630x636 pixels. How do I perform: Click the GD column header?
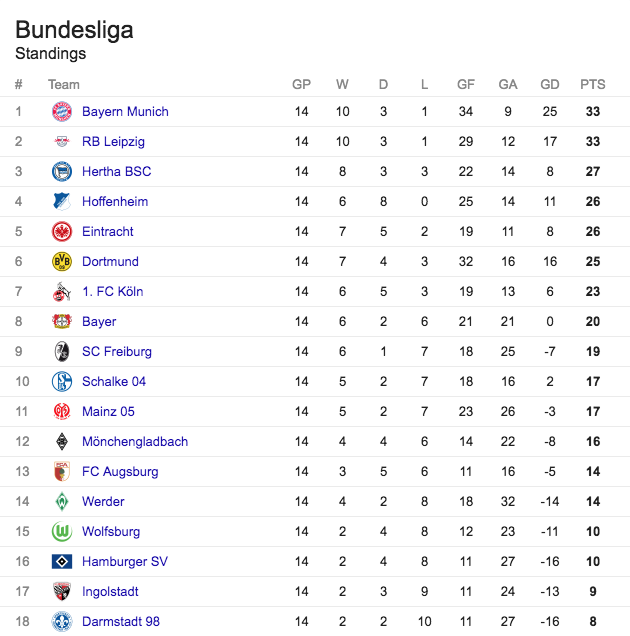click(x=550, y=84)
